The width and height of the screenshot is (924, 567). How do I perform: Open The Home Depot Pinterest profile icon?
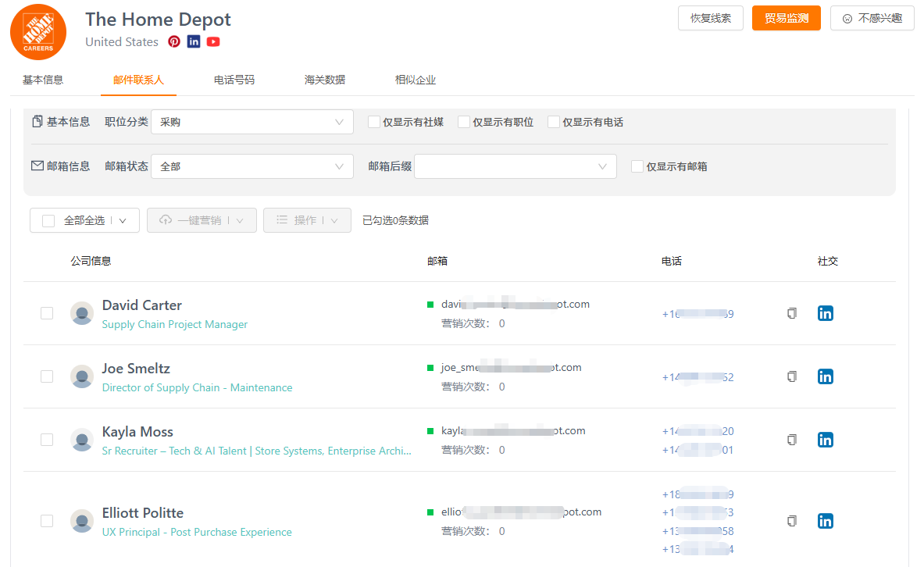pos(174,41)
